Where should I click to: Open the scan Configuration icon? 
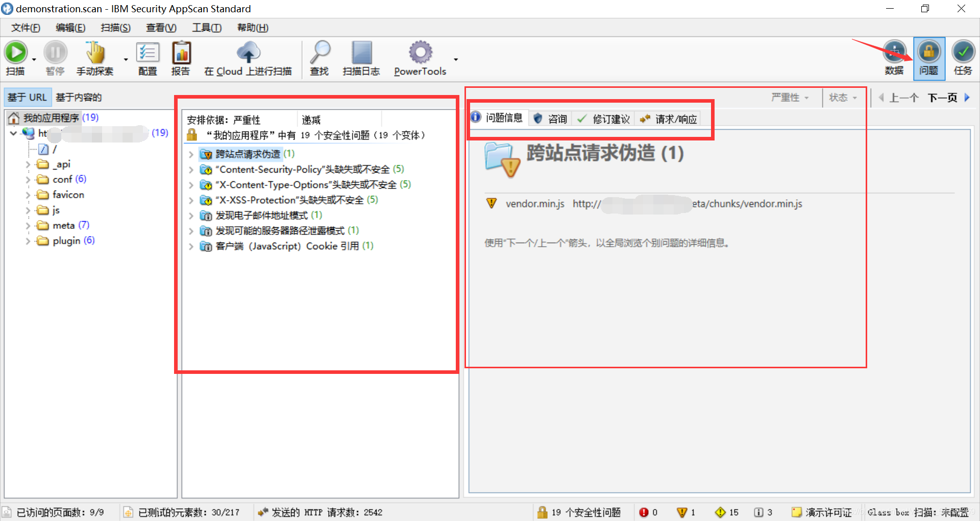click(x=148, y=53)
